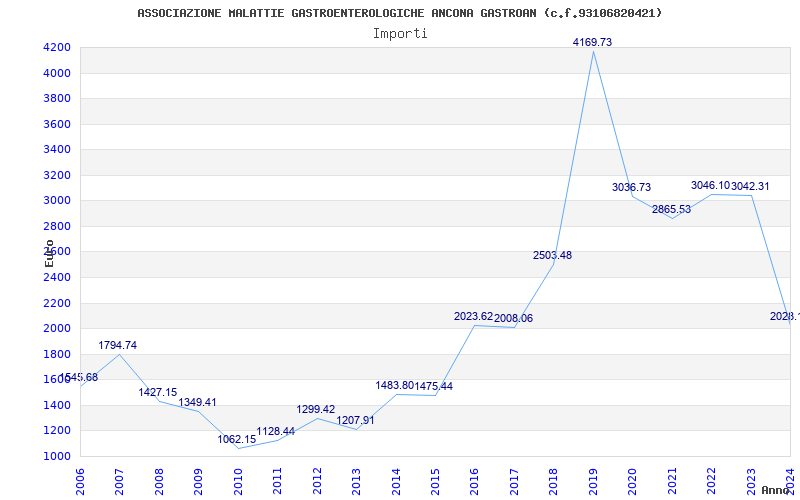Click the 2008 year axis label

pyautogui.click(x=159, y=482)
